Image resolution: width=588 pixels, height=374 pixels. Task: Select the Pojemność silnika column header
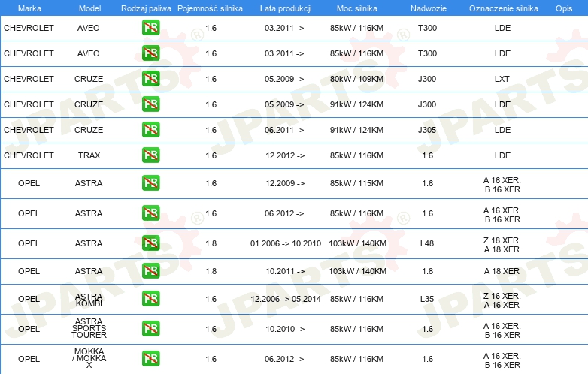tap(210, 8)
